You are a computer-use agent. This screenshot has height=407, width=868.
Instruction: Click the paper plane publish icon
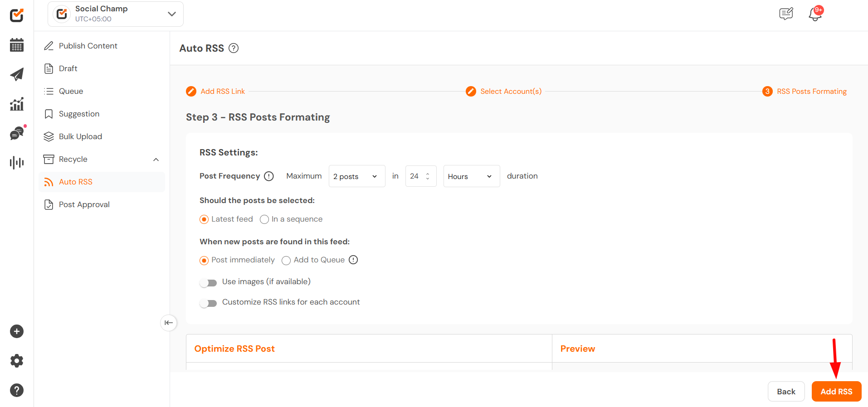pos(17,74)
